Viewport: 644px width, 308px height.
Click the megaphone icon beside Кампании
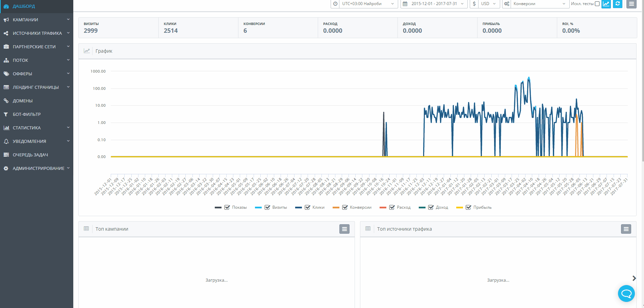(6, 20)
